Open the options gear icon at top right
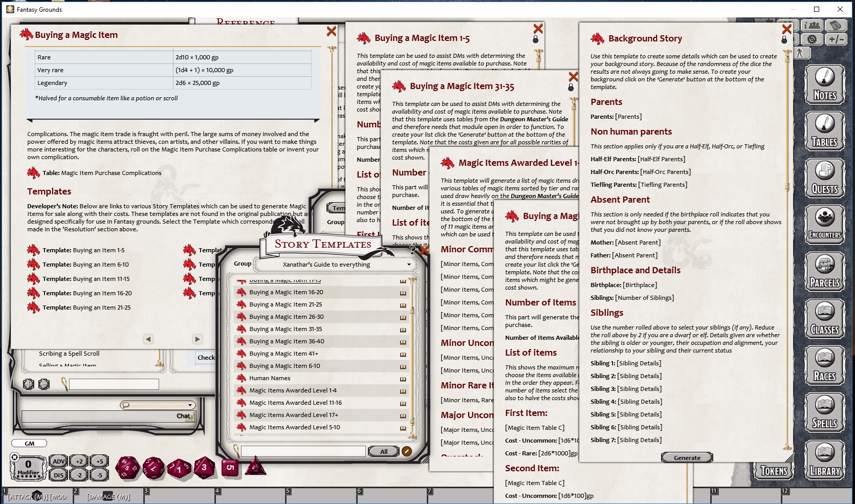 click(x=813, y=38)
